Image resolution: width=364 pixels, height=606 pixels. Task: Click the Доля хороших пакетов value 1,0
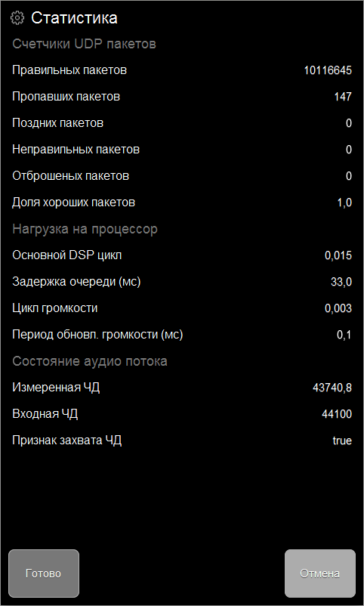coord(344,203)
